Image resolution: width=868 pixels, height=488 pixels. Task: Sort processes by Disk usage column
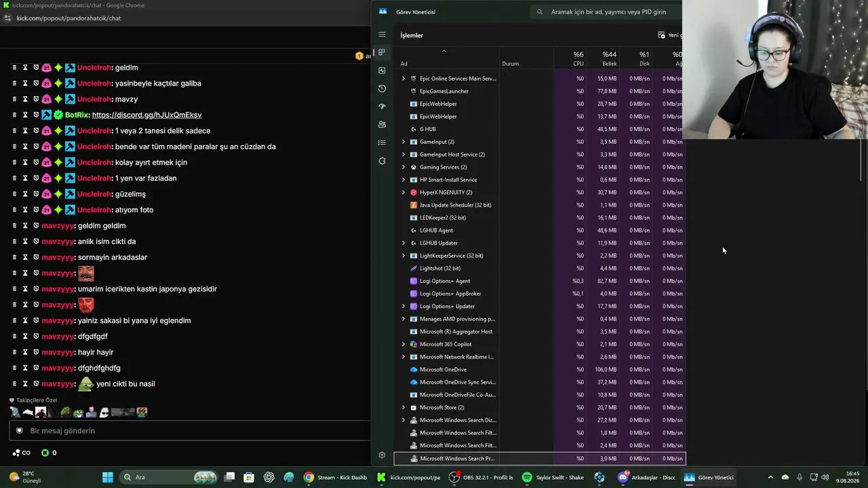pos(637,58)
